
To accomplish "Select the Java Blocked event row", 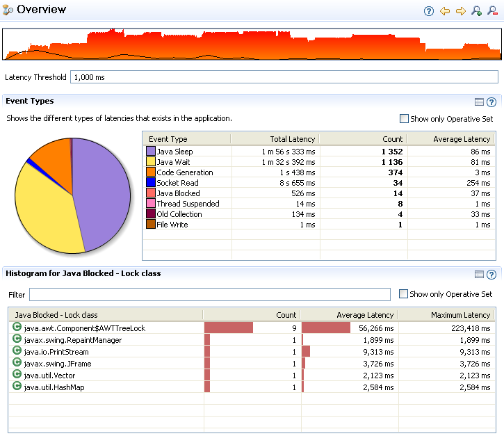I will (x=319, y=193).
